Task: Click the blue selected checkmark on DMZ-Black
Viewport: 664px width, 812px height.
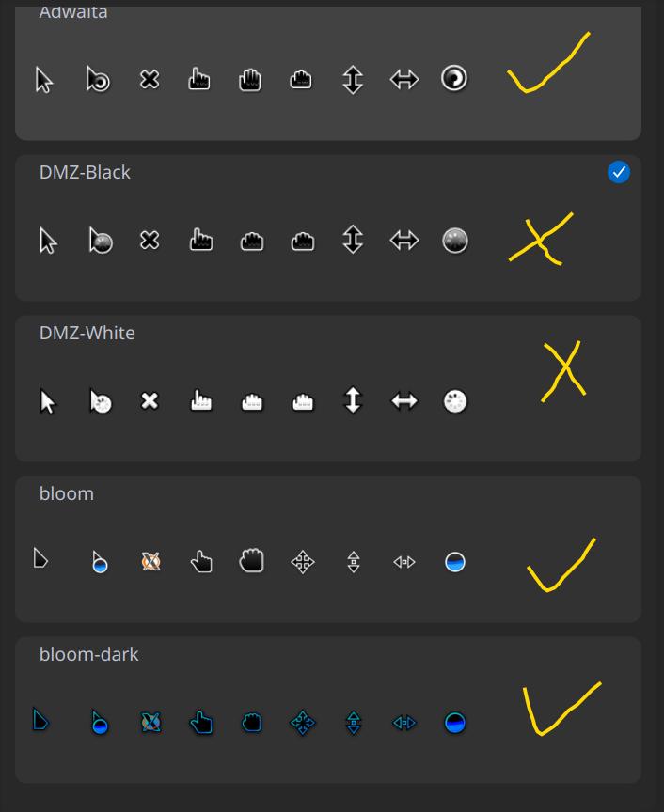Action: click(x=619, y=172)
